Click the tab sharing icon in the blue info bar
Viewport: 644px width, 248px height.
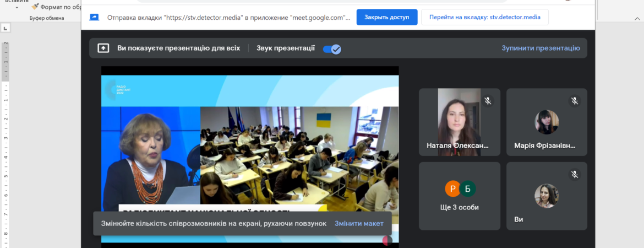[x=94, y=17]
